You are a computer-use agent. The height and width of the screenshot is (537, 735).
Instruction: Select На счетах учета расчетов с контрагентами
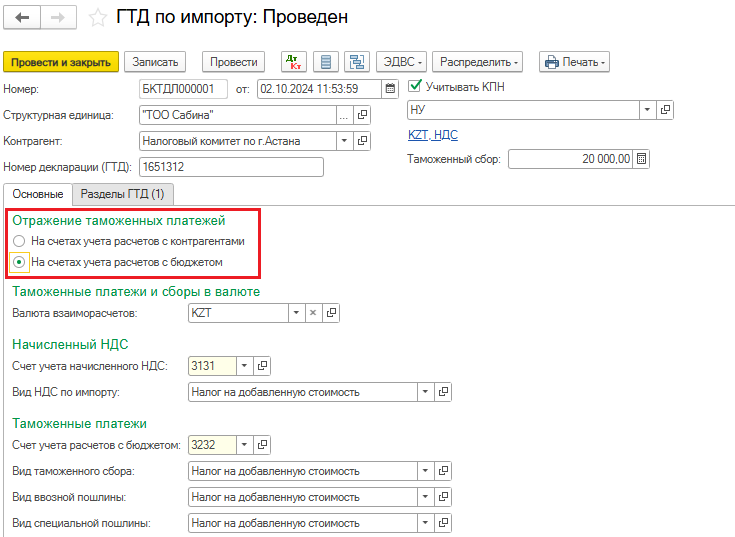tap(19, 241)
